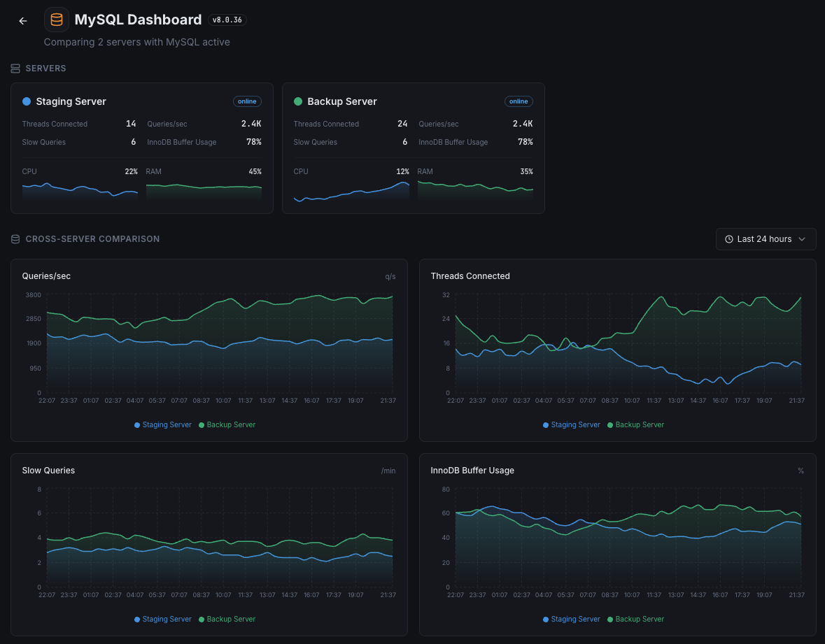Click the CROSS-SERVER COMPARISON database icon
The width and height of the screenshot is (825, 644).
(x=15, y=238)
